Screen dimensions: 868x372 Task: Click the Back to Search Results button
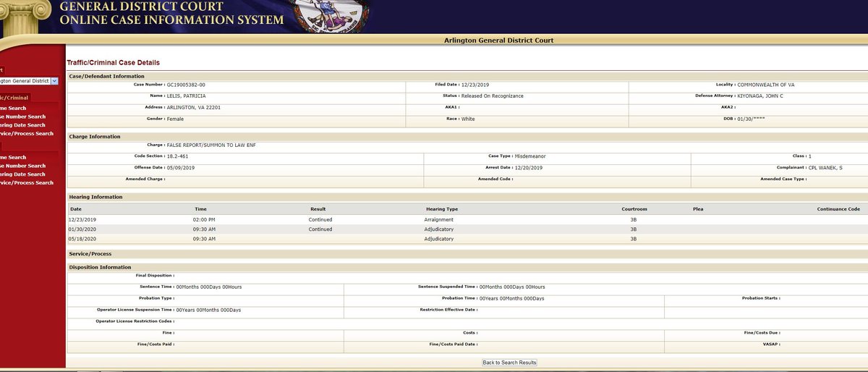coord(510,362)
